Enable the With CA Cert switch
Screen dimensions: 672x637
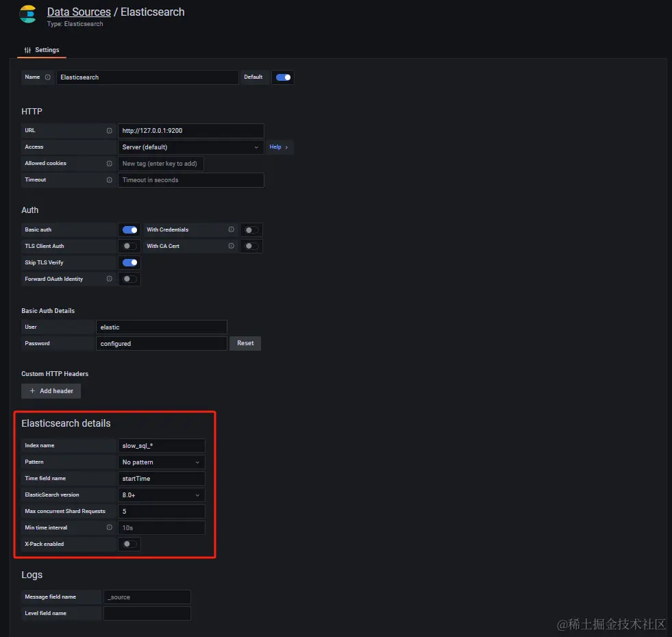[251, 246]
